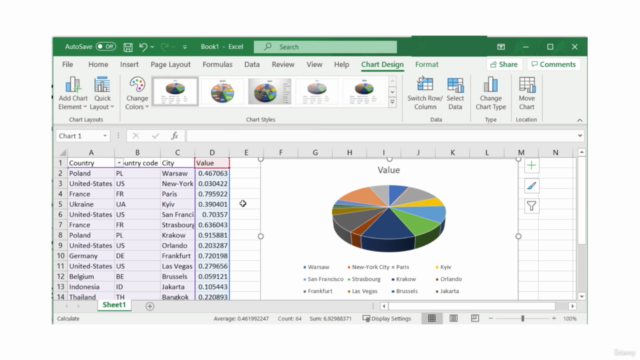Viewport: 640px width, 360px height.
Task: Click the Ribbon Display Options icon
Action: [x=501, y=47]
